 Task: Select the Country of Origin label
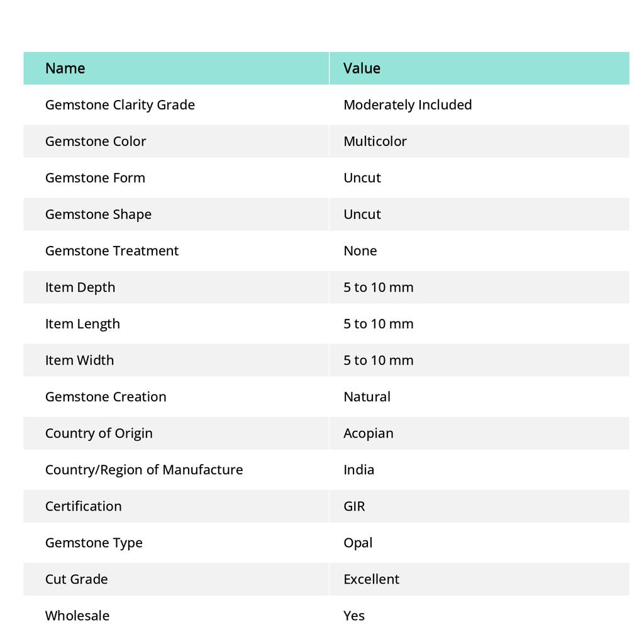pos(99,433)
